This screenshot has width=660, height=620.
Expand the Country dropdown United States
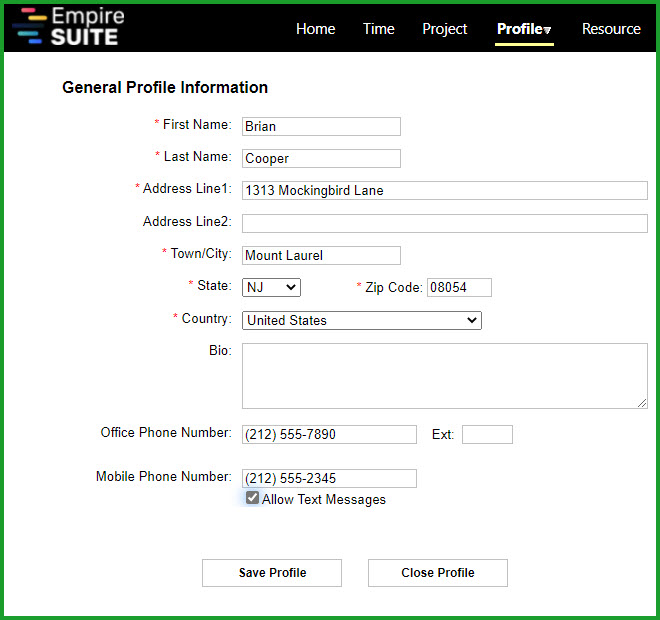[x=362, y=320]
